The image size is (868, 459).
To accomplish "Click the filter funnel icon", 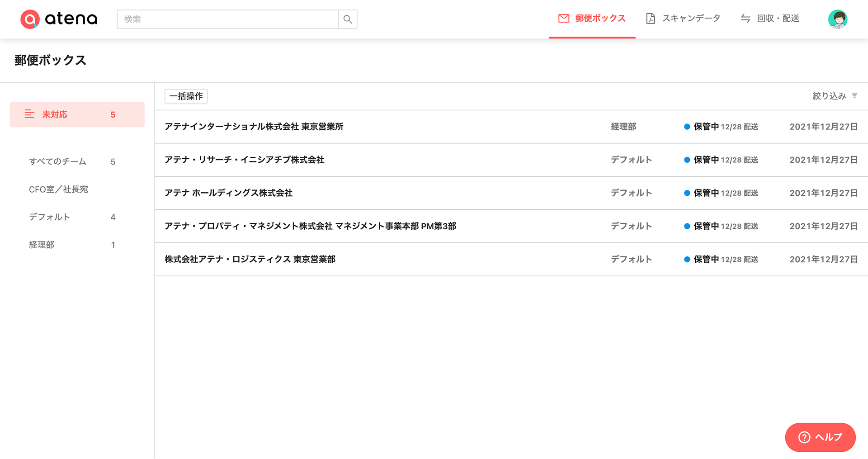I will coord(854,96).
